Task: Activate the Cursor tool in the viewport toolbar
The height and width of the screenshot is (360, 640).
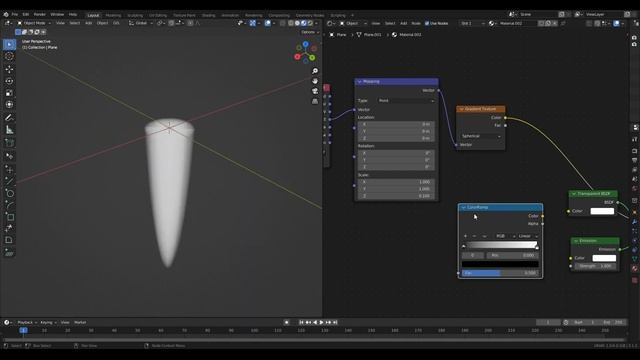Action: pos(9,56)
